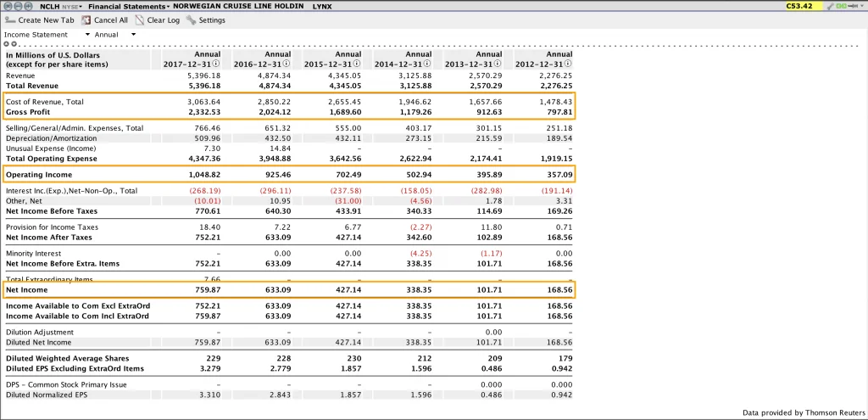This screenshot has width=868, height=420.
Task: Select the Dilution Adjustment row label
Action: coord(39,332)
